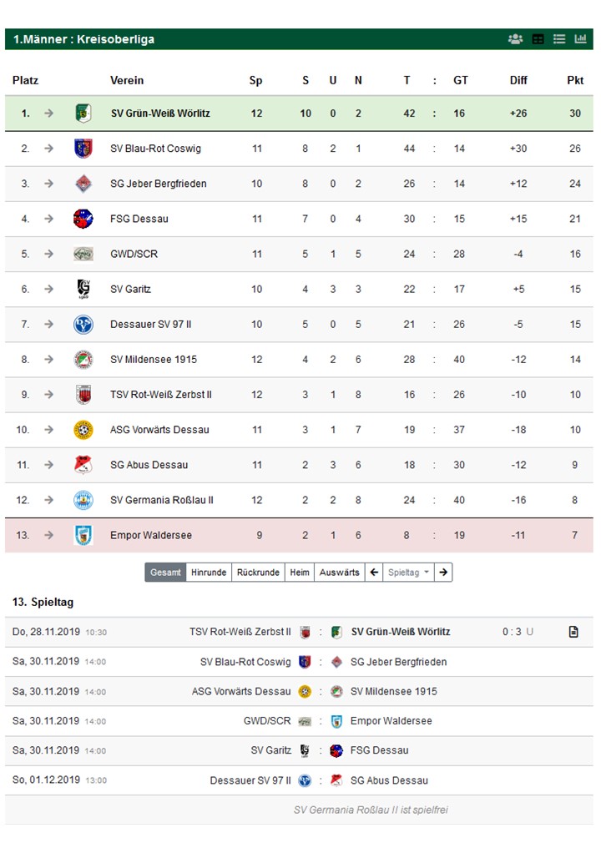601x868 pixels.
Task: Go to next matchday with right arrow
Action: click(443, 572)
